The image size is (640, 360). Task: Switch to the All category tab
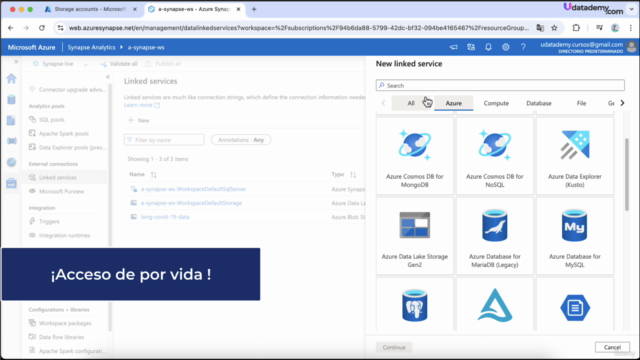click(x=411, y=103)
